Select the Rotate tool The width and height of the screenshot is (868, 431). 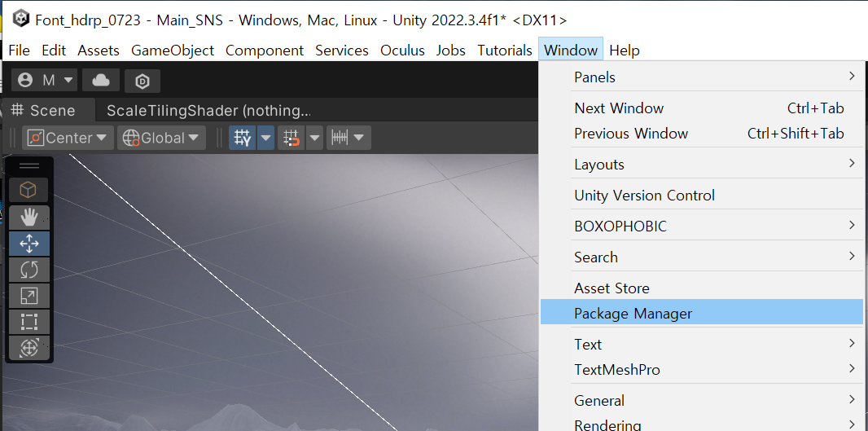pyautogui.click(x=28, y=270)
